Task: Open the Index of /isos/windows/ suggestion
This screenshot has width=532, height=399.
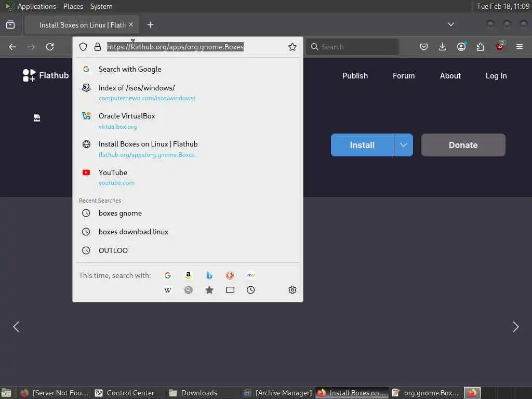Action: 188,92
